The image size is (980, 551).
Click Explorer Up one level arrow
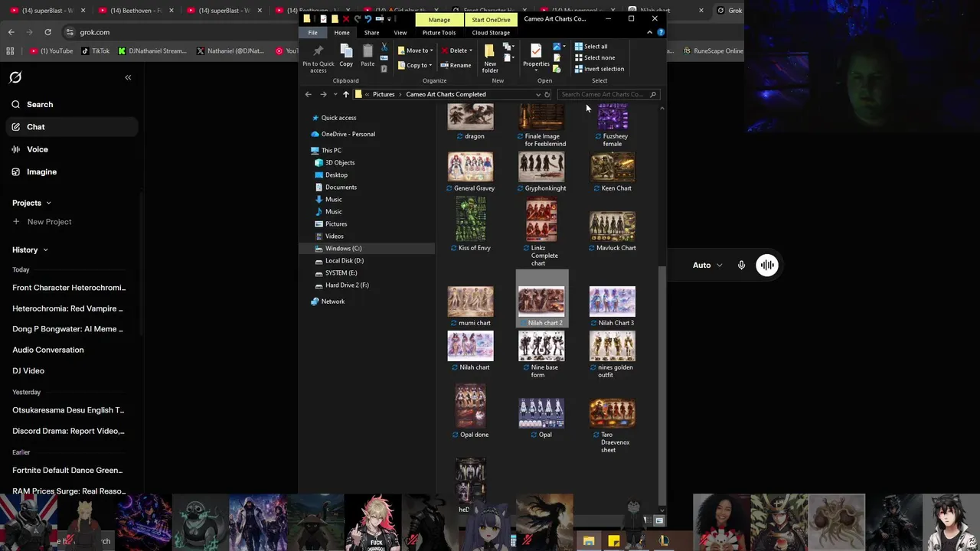346,94
